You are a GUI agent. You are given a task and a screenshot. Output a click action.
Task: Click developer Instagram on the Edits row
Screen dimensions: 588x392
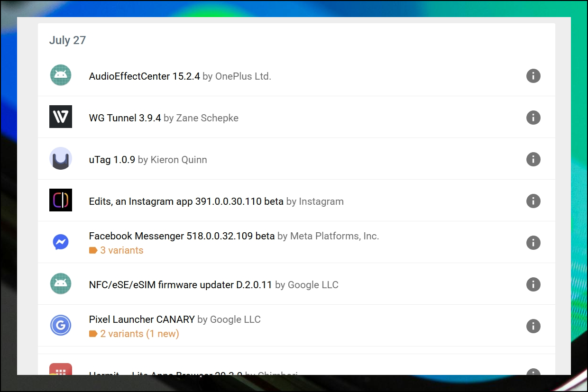(321, 201)
